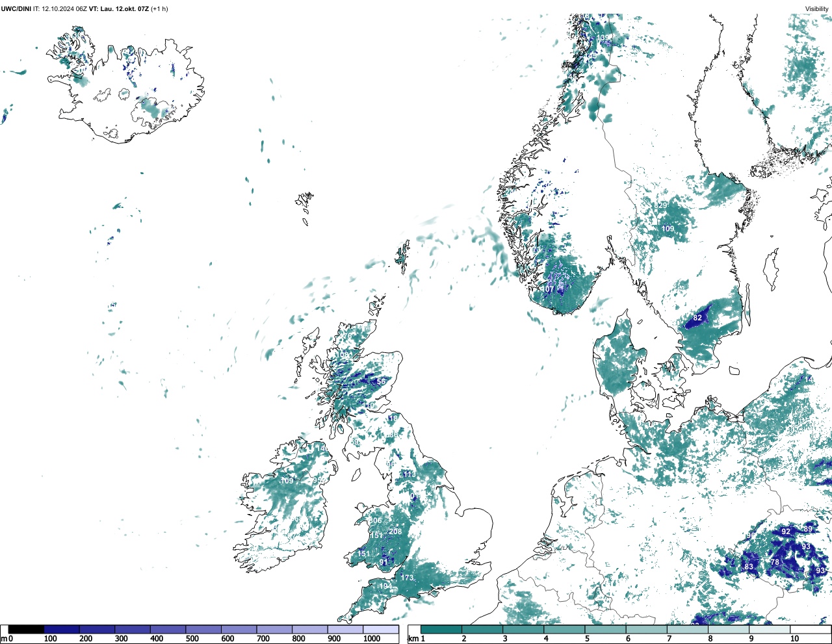The height and width of the screenshot is (644, 832).
Task: Click the '5' tick label on km legend
Action: click(587, 639)
